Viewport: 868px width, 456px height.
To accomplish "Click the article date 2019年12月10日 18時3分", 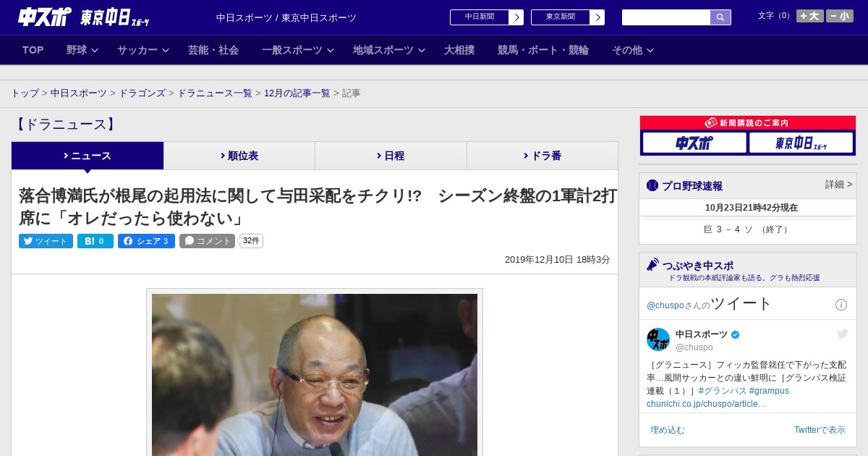I will tap(558, 259).
